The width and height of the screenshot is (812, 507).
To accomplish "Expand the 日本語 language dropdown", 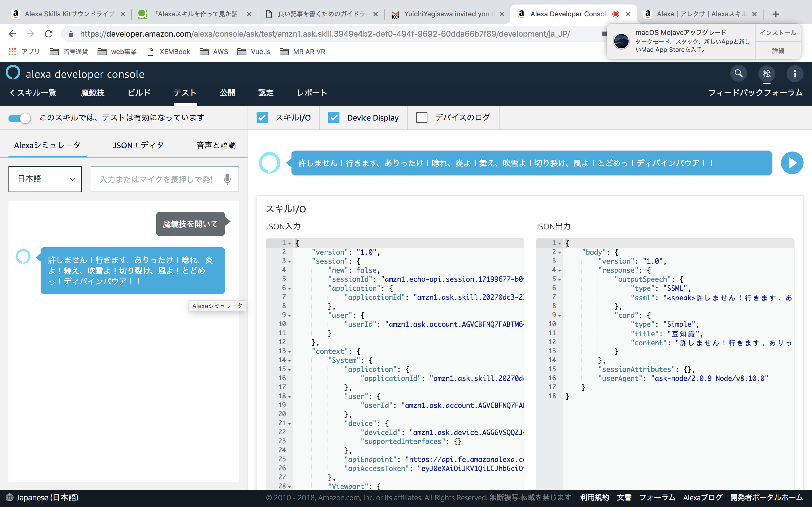I will click(x=45, y=179).
